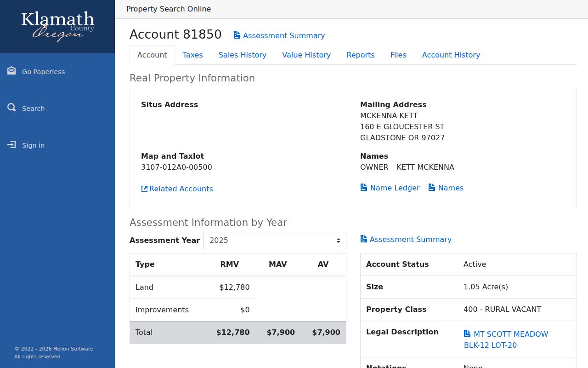Click the Total MAV value $7,900
This screenshot has width=588, height=368.
[x=281, y=332]
